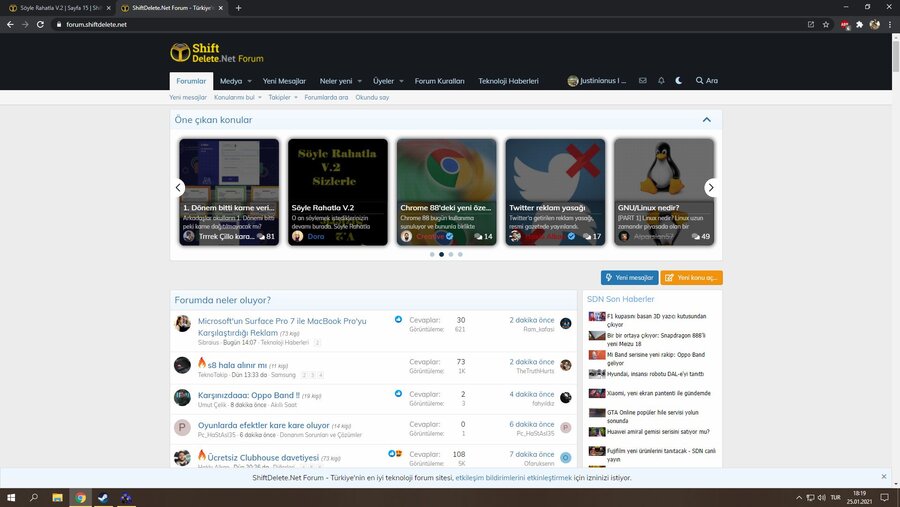Select the second carousel page dot
The width and height of the screenshot is (900, 507).
(441, 254)
